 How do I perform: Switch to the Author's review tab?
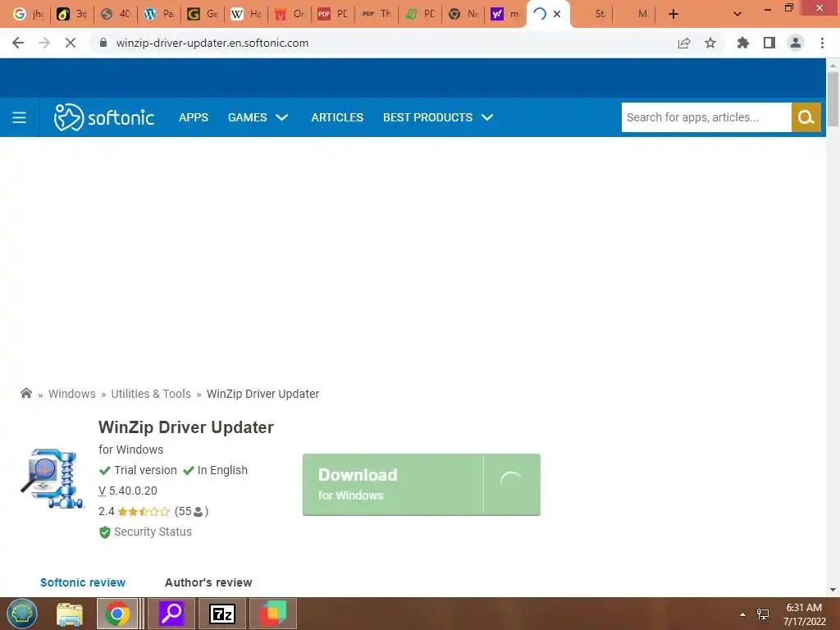[x=208, y=582]
